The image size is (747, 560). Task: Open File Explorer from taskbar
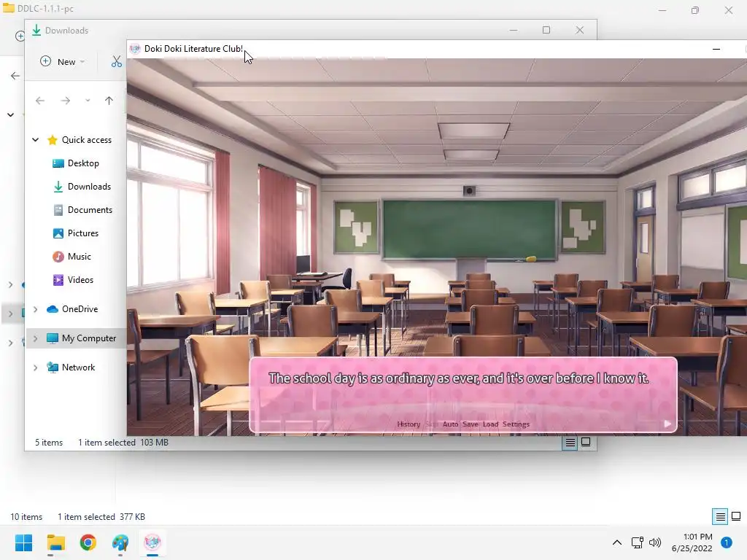[x=55, y=542]
